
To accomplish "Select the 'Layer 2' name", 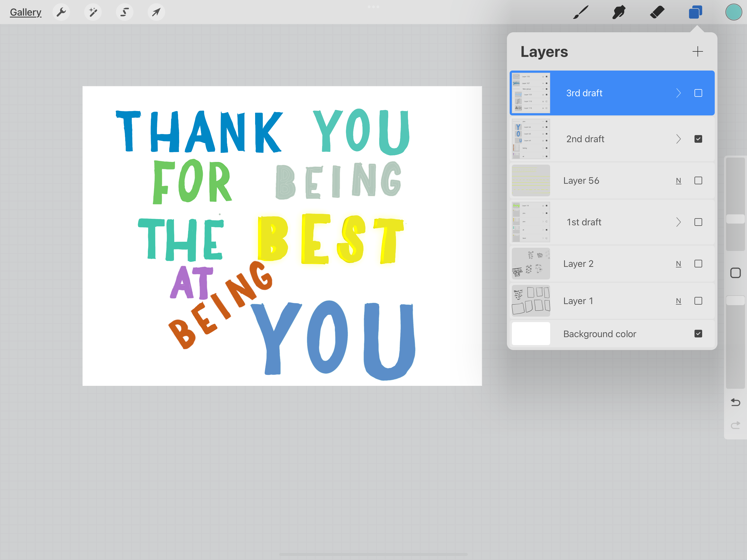I will (x=578, y=264).
